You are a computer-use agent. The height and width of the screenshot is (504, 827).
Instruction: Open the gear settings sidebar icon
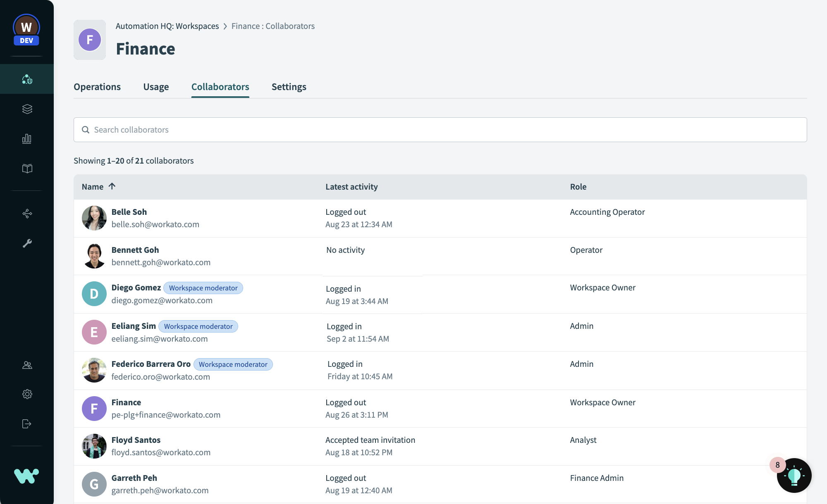click(27, 394)
